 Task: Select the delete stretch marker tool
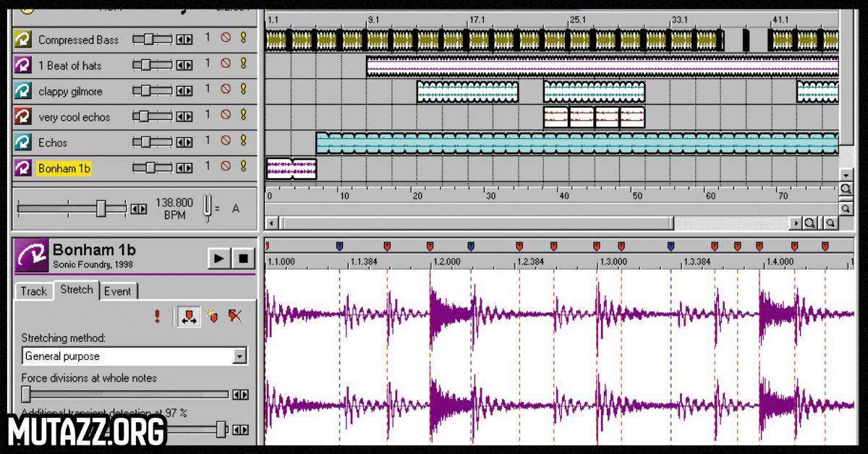(235, 316)
